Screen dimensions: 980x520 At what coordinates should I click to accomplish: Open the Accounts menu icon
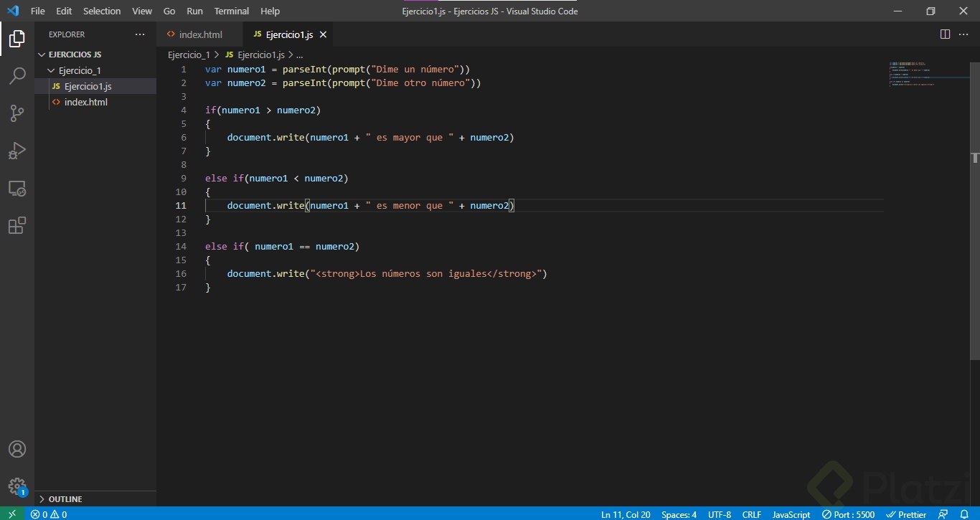(17, 449)
